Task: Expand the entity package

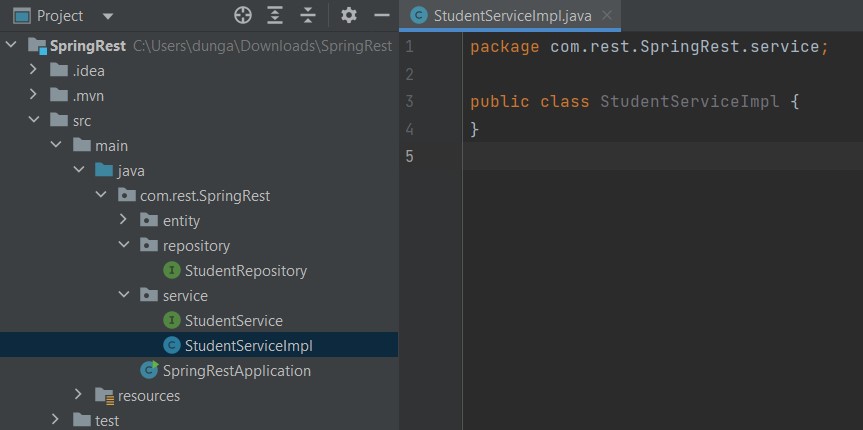Action: click(124, 220)
